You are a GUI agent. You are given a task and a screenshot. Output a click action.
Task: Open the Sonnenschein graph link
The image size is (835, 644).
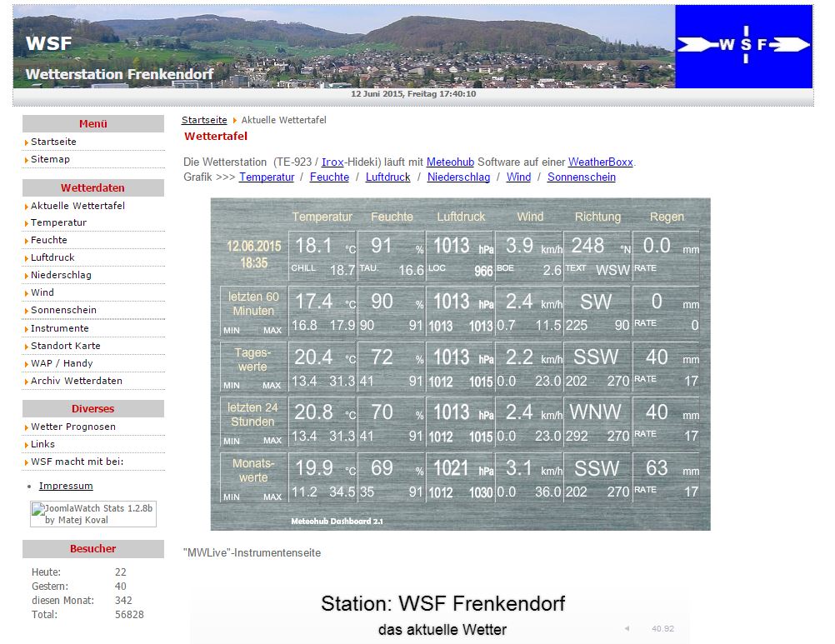582,177
